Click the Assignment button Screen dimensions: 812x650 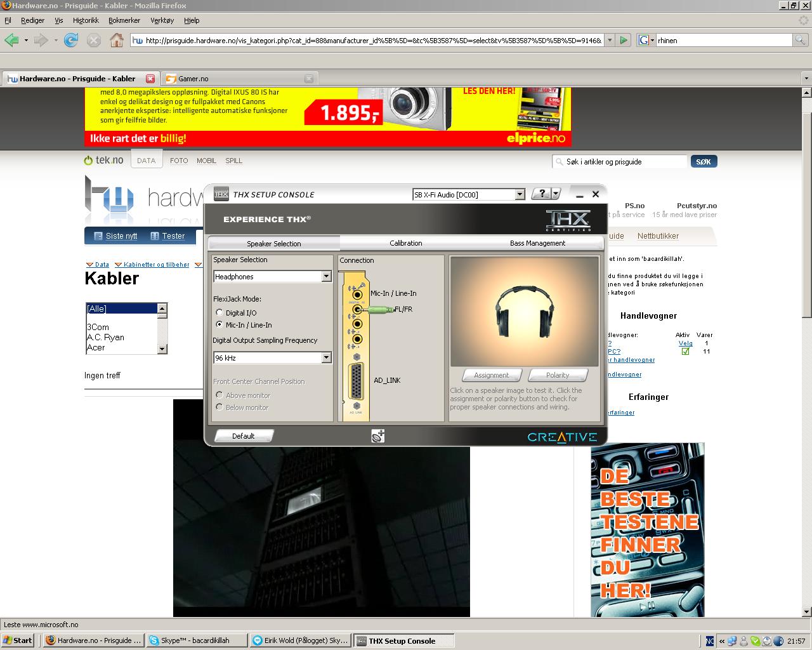pos(492,375)
